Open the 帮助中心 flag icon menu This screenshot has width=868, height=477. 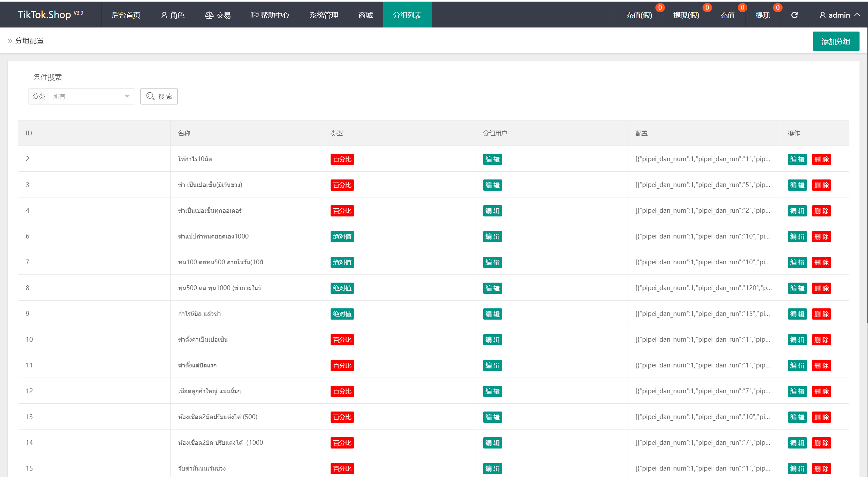[x=270, y=15]
